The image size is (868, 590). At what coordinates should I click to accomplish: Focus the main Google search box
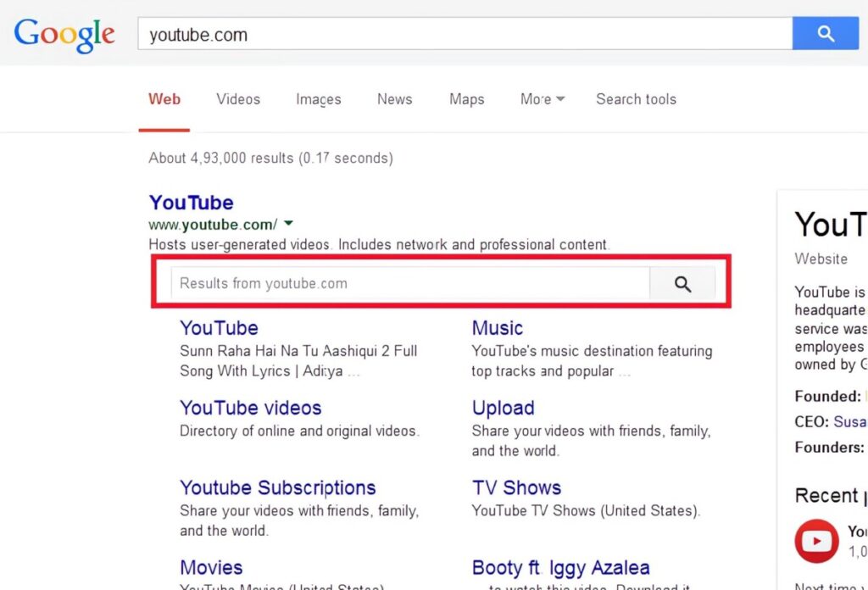tap(465, 33)
